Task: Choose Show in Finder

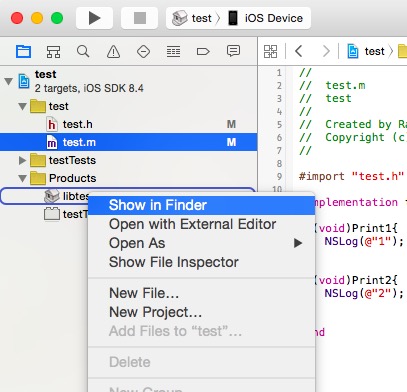Action: [201, 205]
